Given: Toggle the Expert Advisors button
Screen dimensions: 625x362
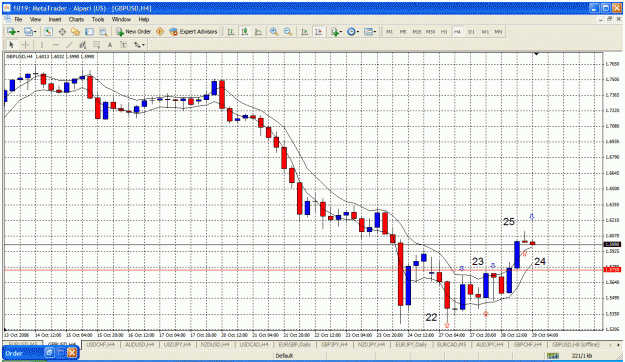Looking at the screenshot, I should coord(193,31).
